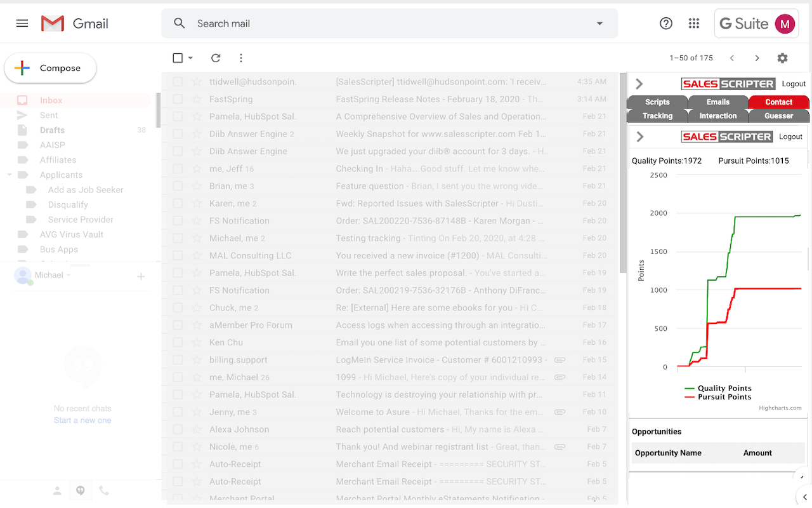Select the red Contact tab

(779, 102)
